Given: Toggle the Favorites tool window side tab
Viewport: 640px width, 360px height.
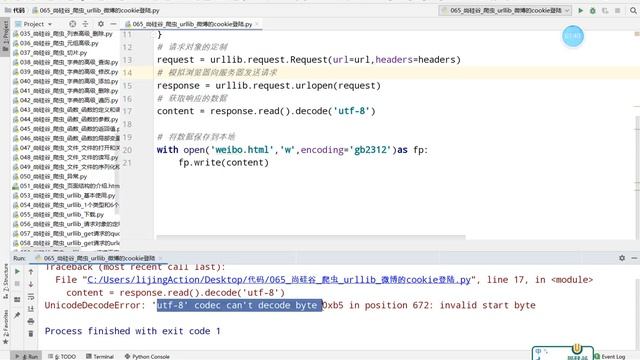Looking at the screenshot, I should [5, 327].
